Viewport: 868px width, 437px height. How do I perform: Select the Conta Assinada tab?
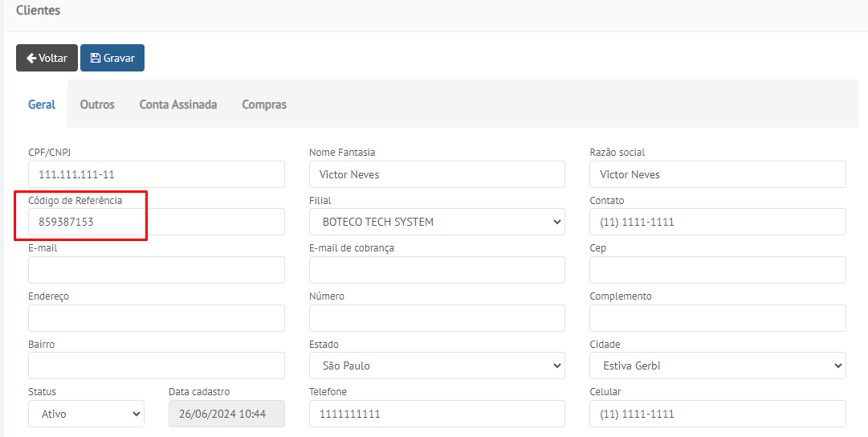pos(178,104)
